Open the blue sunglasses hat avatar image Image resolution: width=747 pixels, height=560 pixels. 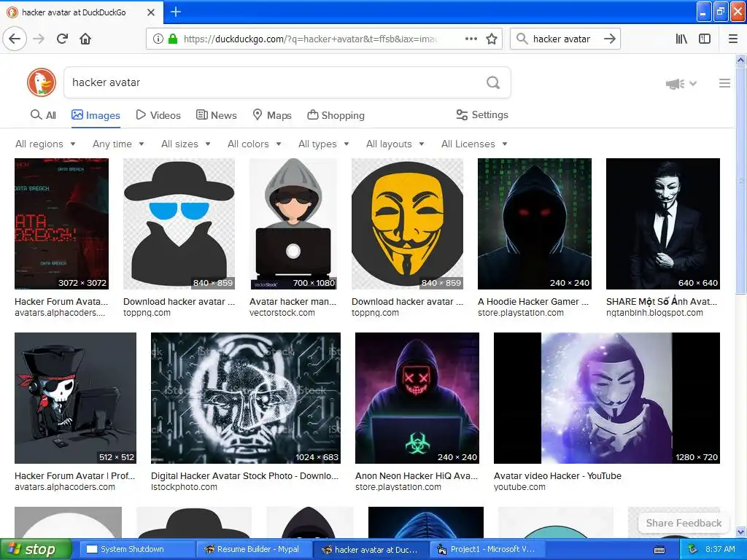click(x=179, y=224)
